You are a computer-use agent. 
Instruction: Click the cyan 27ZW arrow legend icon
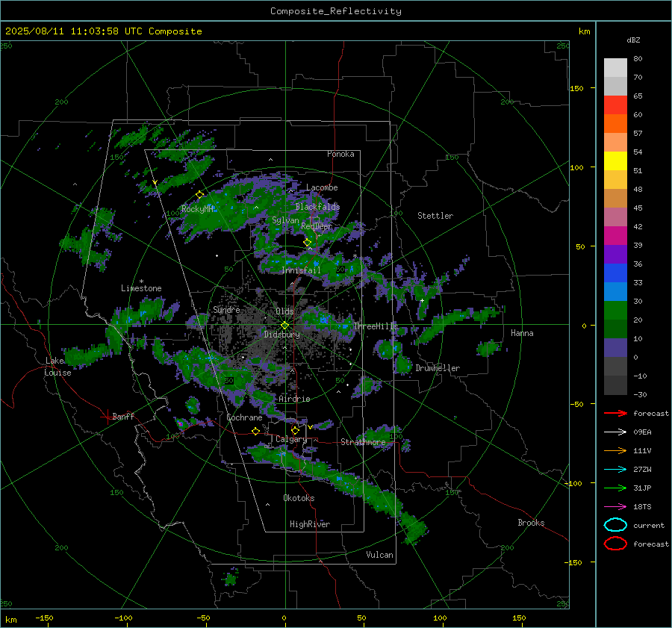tap(615, 470)
